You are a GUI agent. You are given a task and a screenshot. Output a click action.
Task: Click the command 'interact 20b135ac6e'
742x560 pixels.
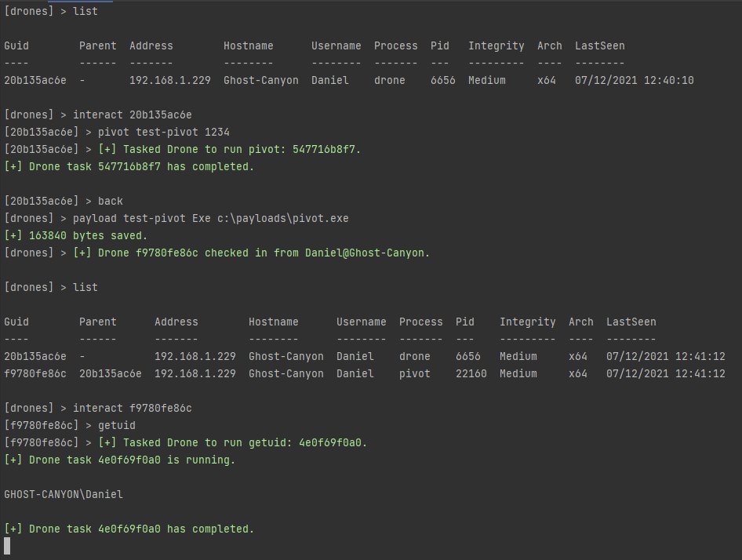[x=133, y=115]
